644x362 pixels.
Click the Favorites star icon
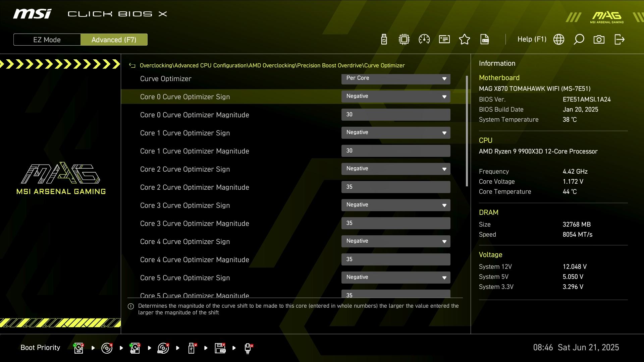point(465,40)
